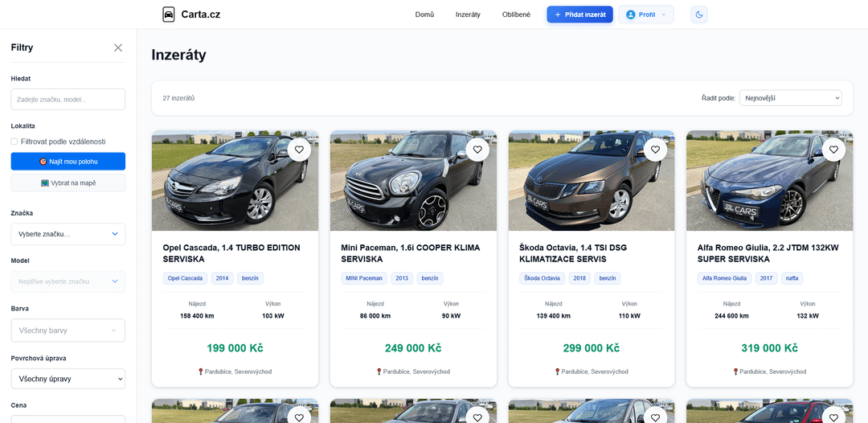Open the Značka brand dropdown
The image size is (868, 423).
click(x=68, y=234)
